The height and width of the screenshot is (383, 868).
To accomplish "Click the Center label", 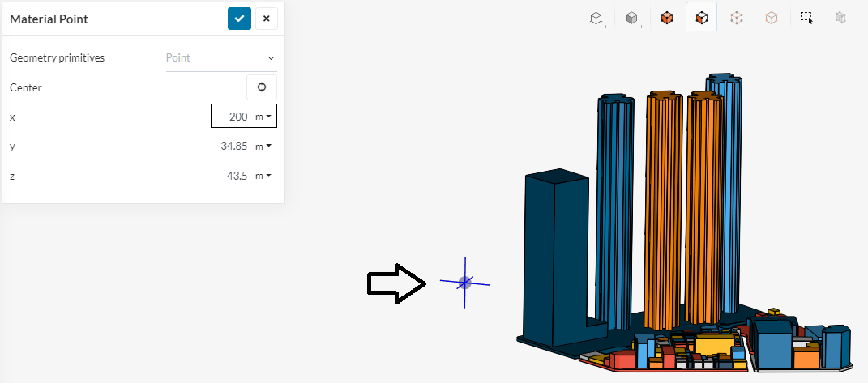I will (x=26, y=87).
